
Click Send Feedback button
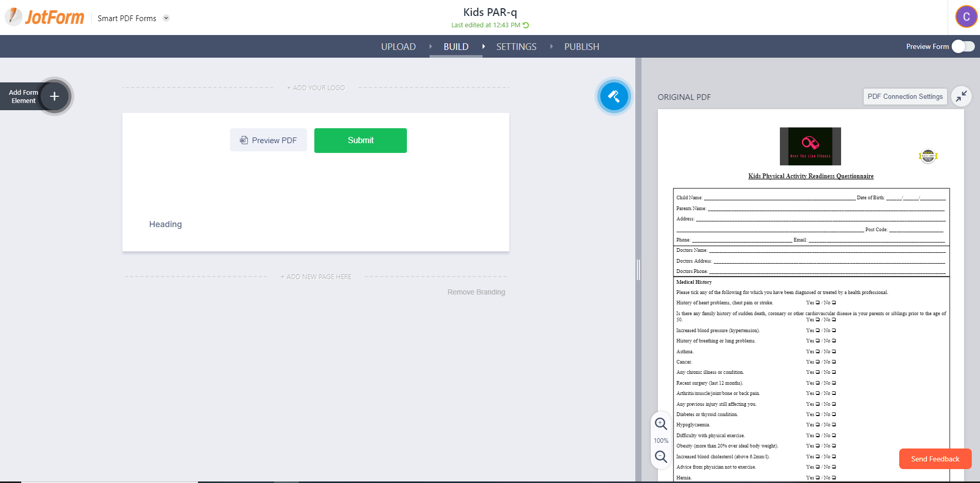click(x=935, y=459)
